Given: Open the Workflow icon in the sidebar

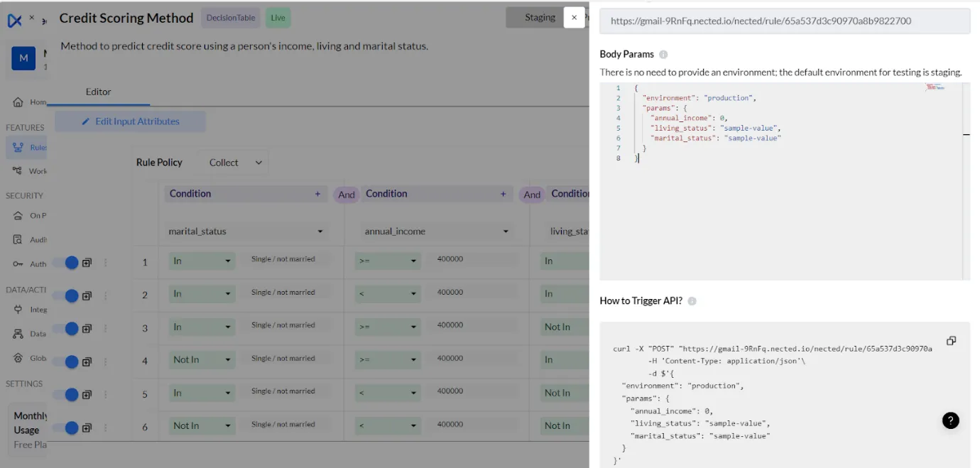Looking at the screenshot, I should [18, 170].
